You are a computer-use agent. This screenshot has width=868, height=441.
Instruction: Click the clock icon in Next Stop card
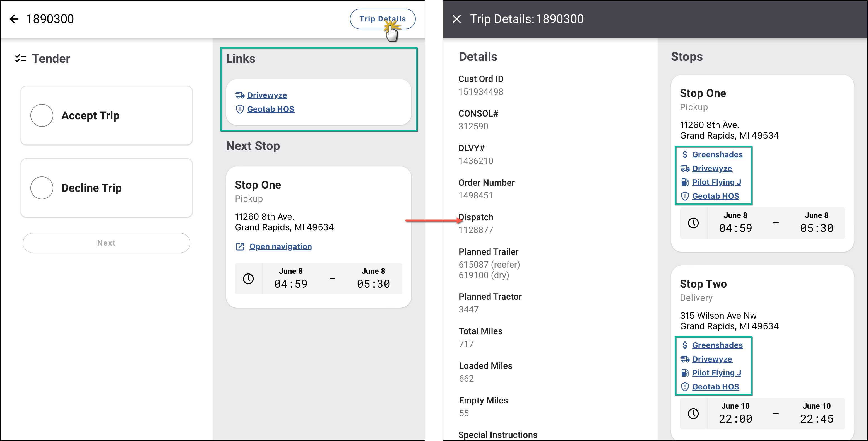point(248,279)
